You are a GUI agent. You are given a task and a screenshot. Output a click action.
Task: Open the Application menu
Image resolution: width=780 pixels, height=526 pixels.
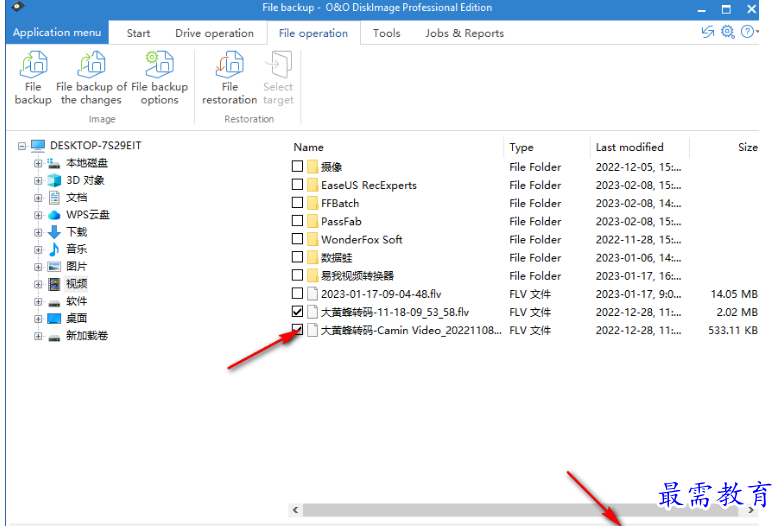57,32
